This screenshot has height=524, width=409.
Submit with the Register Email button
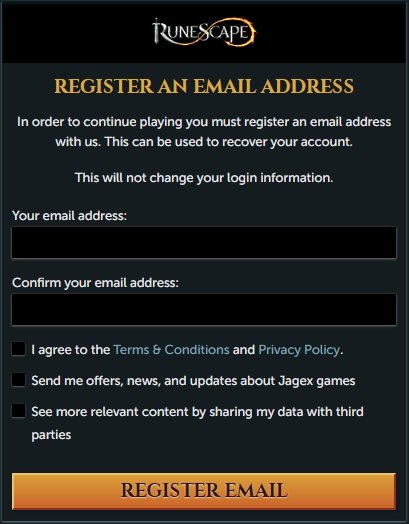[x=204, y=491]
